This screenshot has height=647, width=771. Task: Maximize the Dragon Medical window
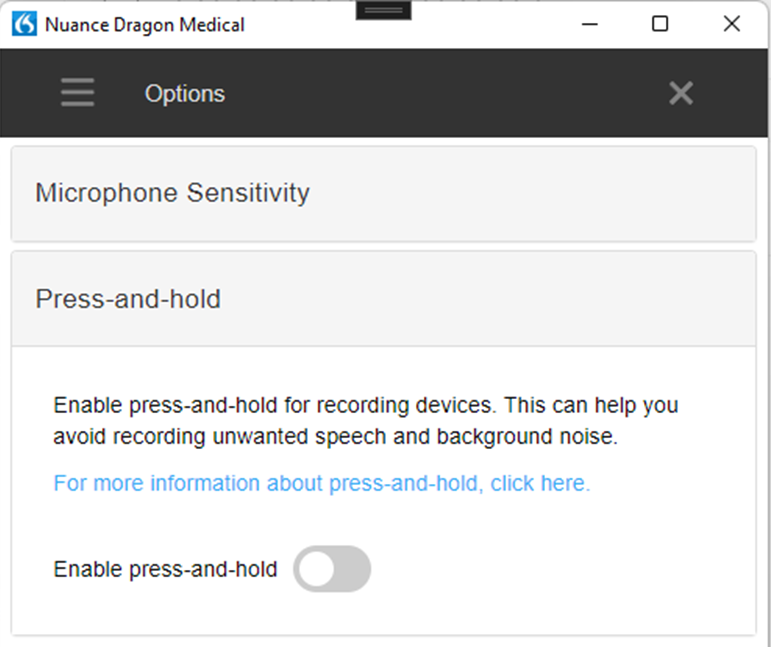(660, 24)
